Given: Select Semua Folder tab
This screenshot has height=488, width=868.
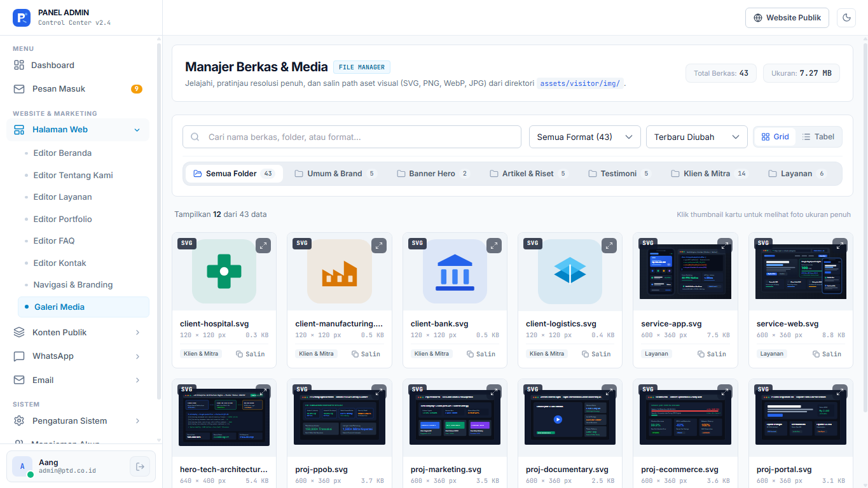Looking at the screenshot, I should pos(233,174).
